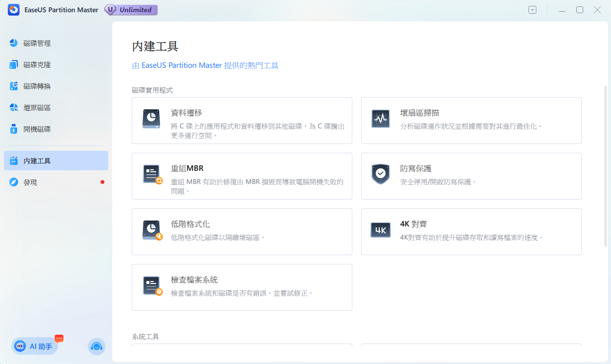This screenshot has width=611, height=364.
Task: Select the 防寫保護 shield icon
Action: [380, 174]
